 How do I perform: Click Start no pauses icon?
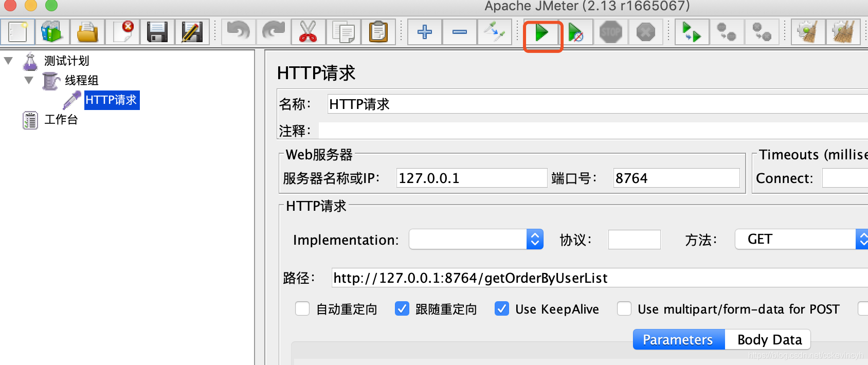[x=576, y=33]
